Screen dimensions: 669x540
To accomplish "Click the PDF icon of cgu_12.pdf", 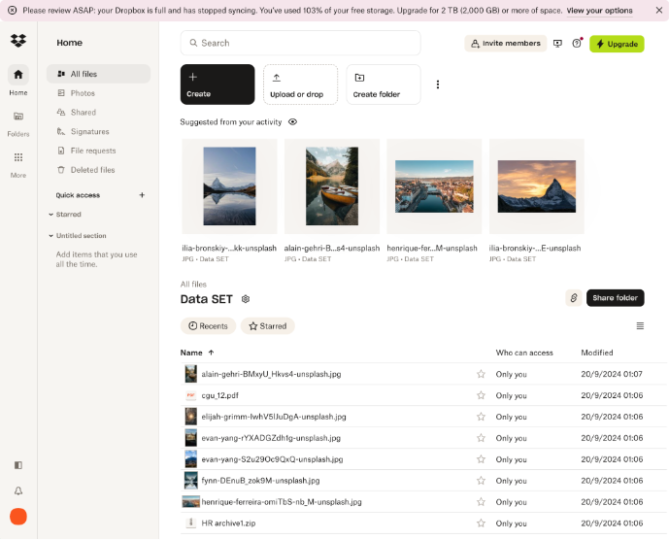I will (191, 395).
